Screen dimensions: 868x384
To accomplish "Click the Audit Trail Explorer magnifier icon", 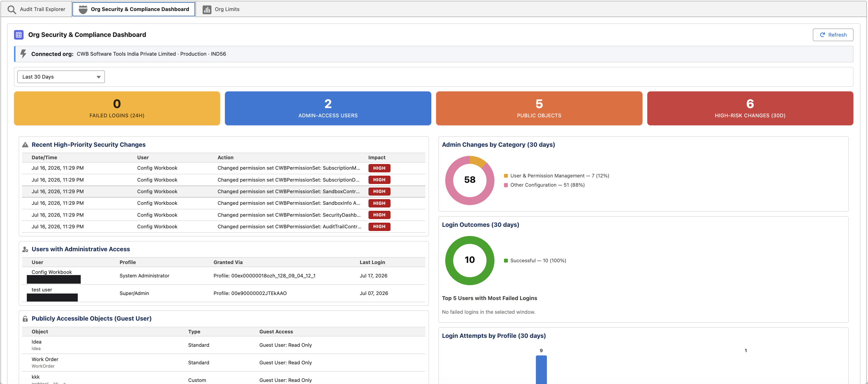I will coord(12,10).
